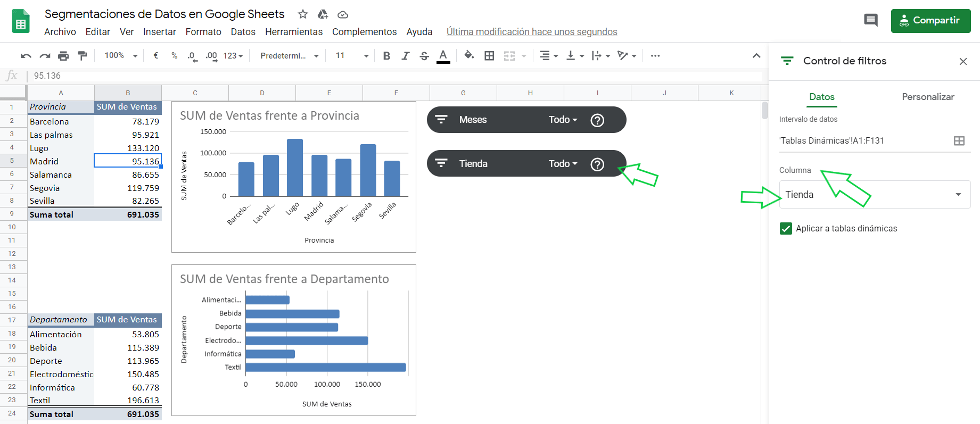Format as currency with euro icon
Screen dimensions: 980x424
pyautogui.click(x=156, y=55)
